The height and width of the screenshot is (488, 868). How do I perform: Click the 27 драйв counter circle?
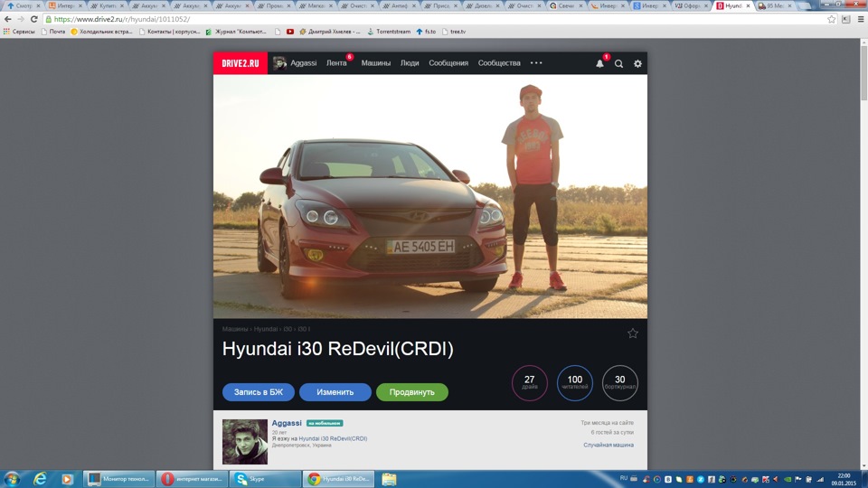[529, 382]
